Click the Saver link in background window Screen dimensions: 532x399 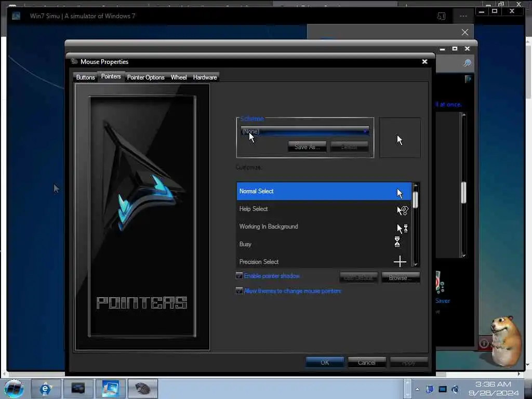coord(443,301)
